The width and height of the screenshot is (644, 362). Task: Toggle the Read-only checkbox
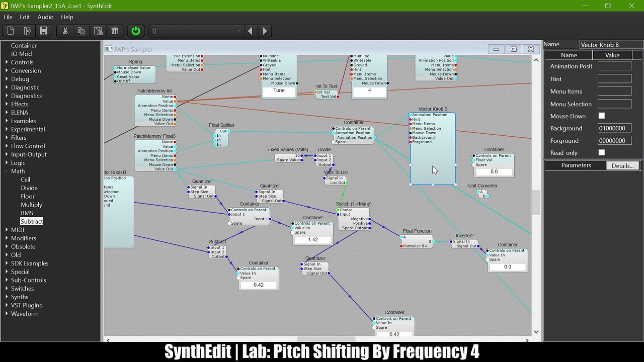601,153
